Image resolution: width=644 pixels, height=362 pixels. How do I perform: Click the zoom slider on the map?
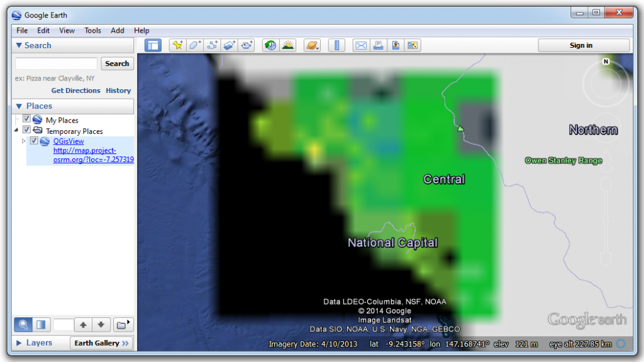(606, 222)
